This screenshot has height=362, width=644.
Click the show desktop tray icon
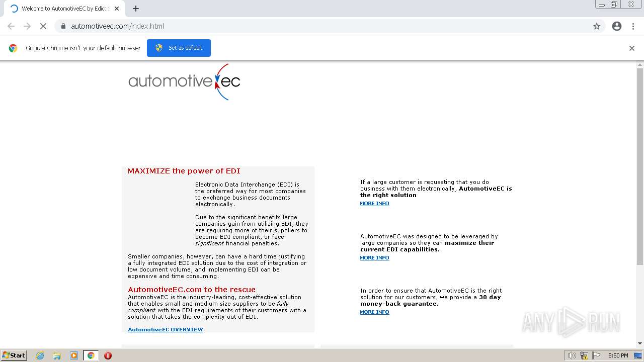tap(638, 355)
